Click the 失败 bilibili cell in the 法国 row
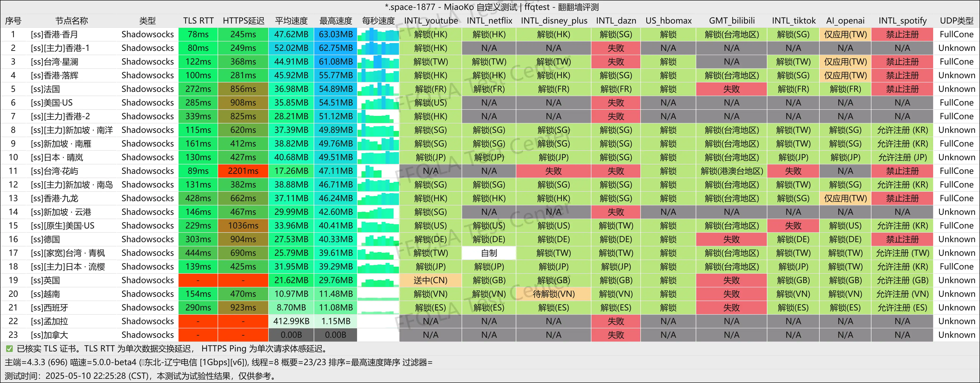 click(x=732, y=89)
